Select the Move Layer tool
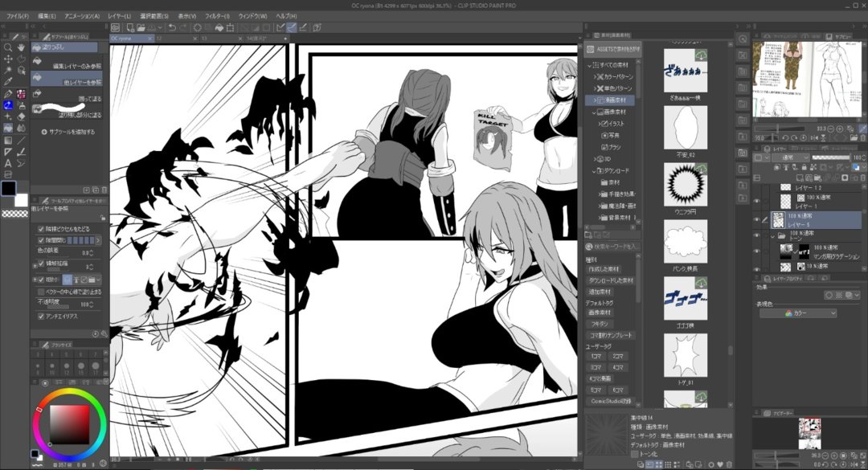Screen dimensions: 868x470 coord(8,59)
